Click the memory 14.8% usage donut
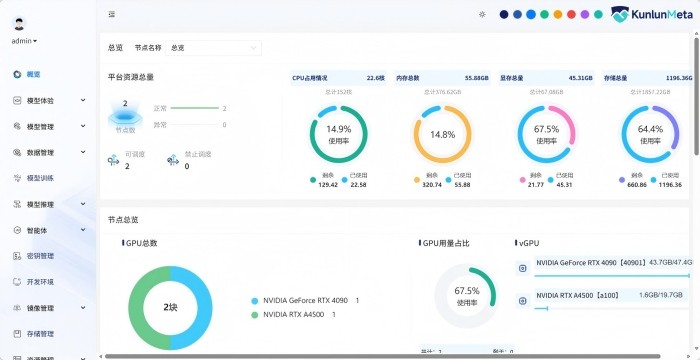 pos(442,134)
